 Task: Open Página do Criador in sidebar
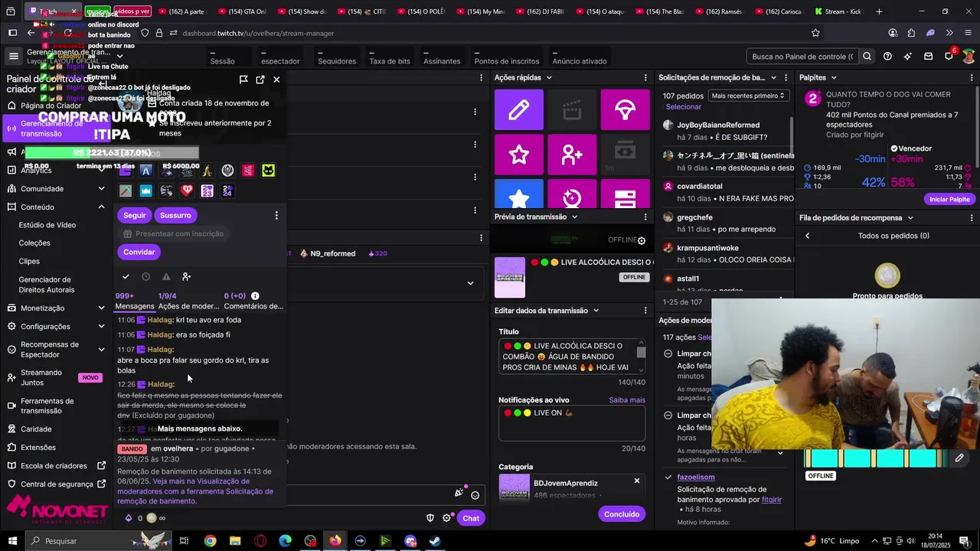tap(51, 106)
